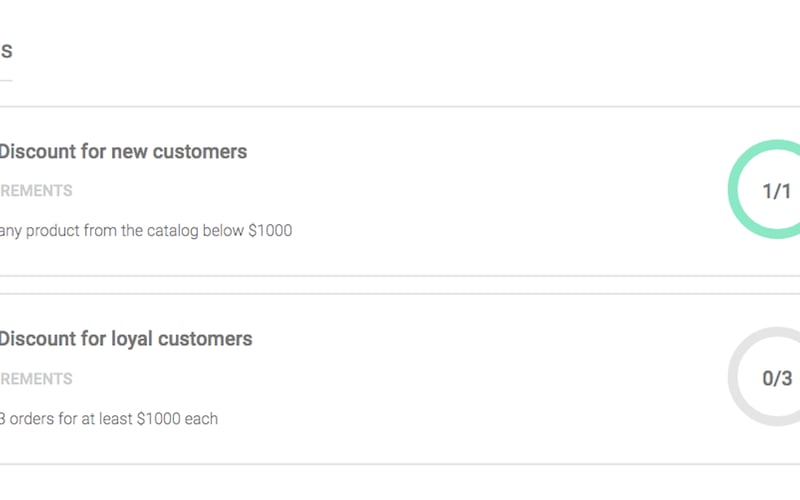Click the requirements label under loyal customers

(36, 379)
